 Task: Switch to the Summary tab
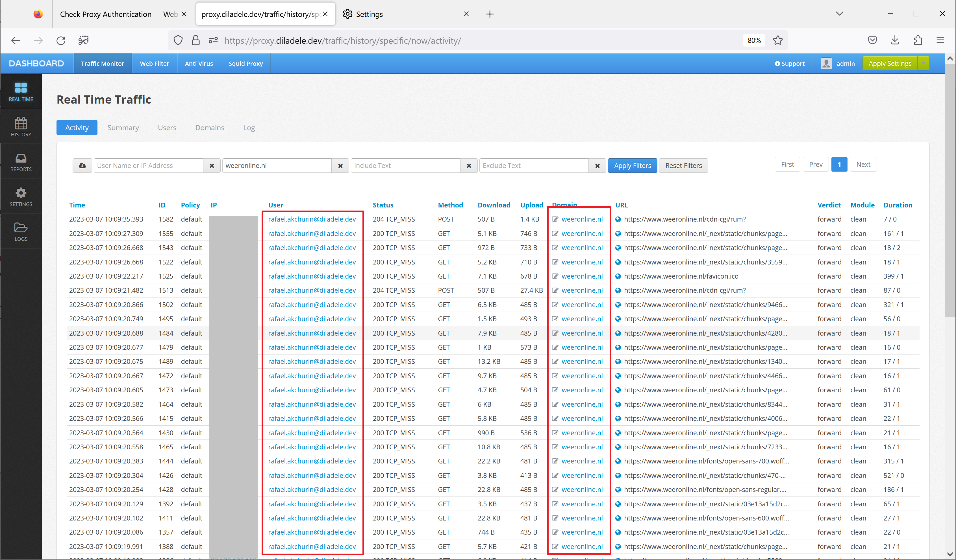point(123,127)
